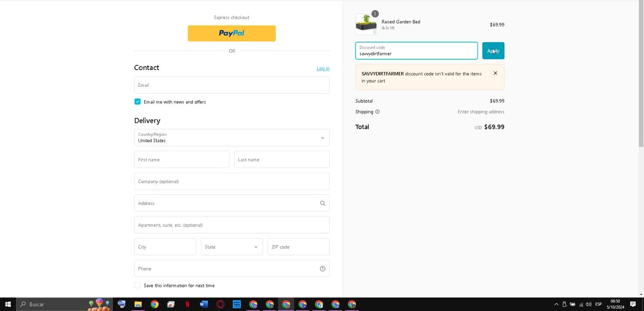This screenshot has height=311, width=644.
Task: Click the Raised Garden Bed thumbnail
Action: click(x=366, y=24)
